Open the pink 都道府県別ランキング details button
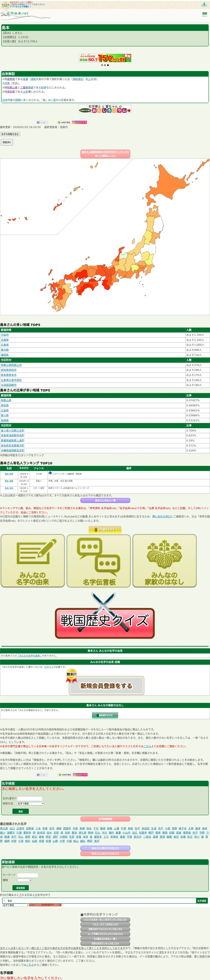 coord(105,154)
